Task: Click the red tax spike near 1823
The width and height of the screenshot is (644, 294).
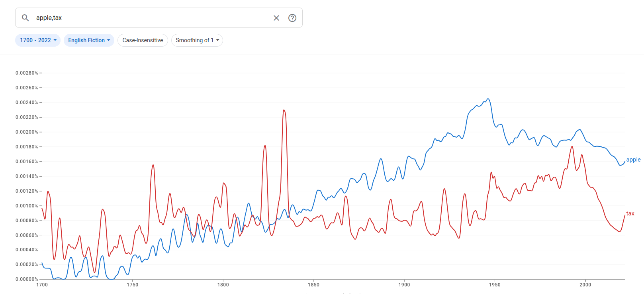Action: click(x=265, y=146)
